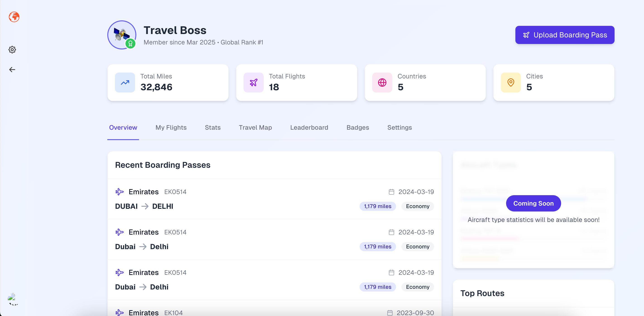
Task: Open settings gear in left sidebar
Action: 12,50
